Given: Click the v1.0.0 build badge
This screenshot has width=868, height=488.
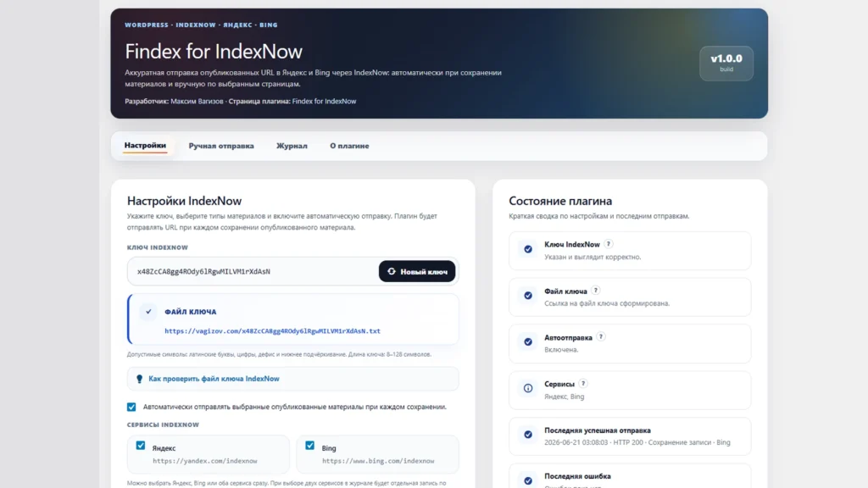Looking at the screenshot, I should tap(726, 63).
